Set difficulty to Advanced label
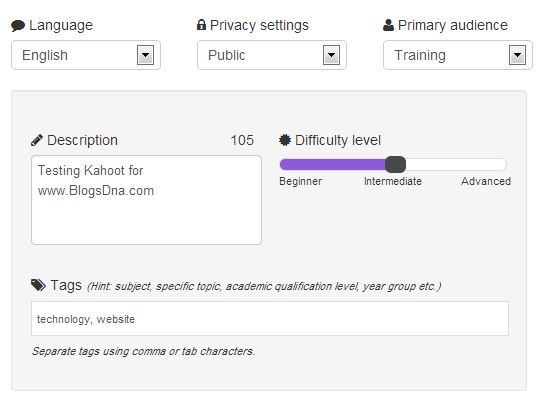This screenshot has width=548, height=415. pyautogui.click(x=486, y=181)
